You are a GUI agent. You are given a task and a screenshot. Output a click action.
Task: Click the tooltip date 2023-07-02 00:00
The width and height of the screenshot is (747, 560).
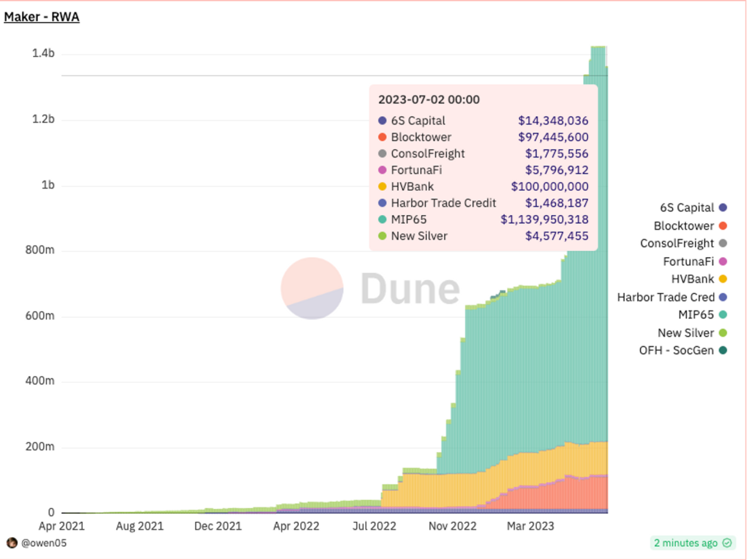(x=429, y=100)
